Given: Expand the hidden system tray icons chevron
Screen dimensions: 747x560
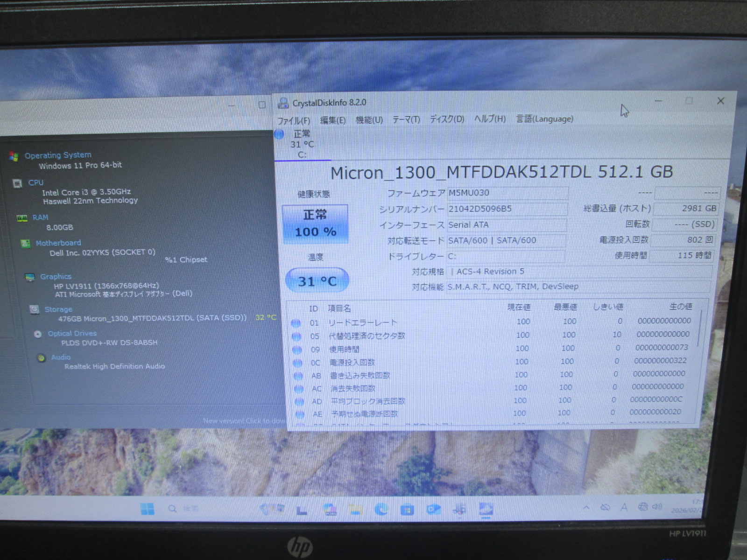Looking at the screenshot, I should pyautogui.click(x=586, y=507).
